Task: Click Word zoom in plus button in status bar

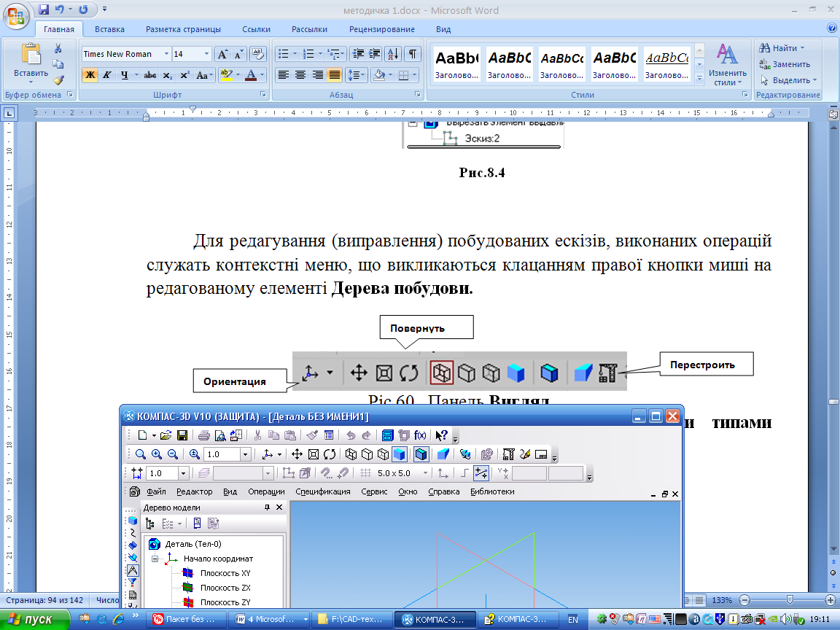Action: pos(831,600)
